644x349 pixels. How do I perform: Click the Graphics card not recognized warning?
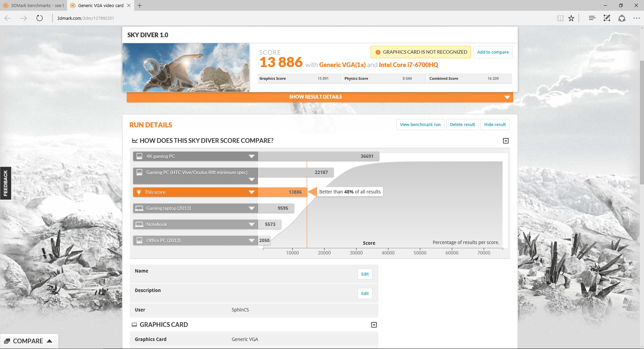click(x=421, y=52)
